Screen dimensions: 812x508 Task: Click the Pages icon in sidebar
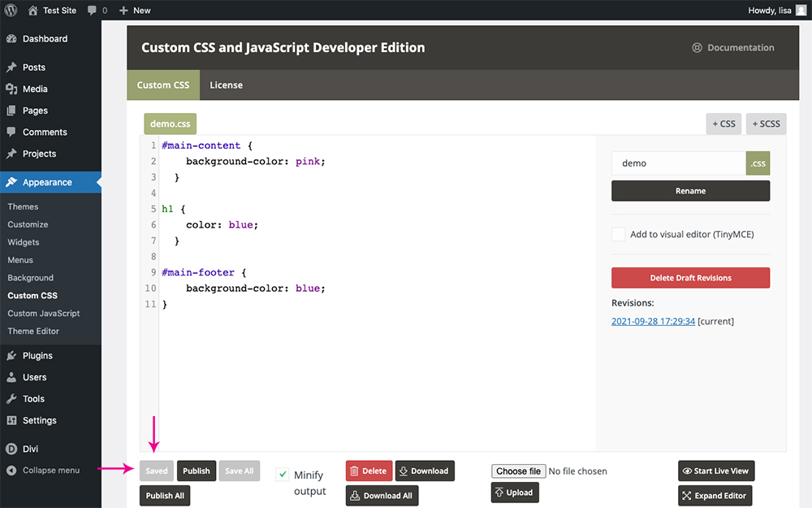tap(11, 111)
